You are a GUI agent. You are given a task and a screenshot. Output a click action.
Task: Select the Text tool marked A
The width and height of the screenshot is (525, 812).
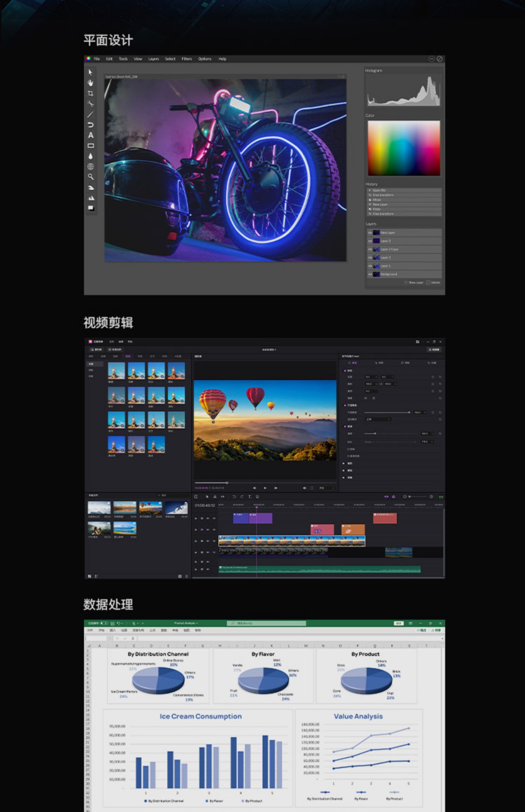[x=90, y=135]
